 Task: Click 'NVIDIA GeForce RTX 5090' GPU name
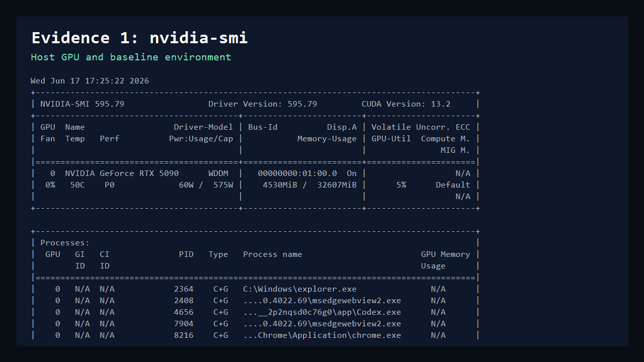click(122, 173)
